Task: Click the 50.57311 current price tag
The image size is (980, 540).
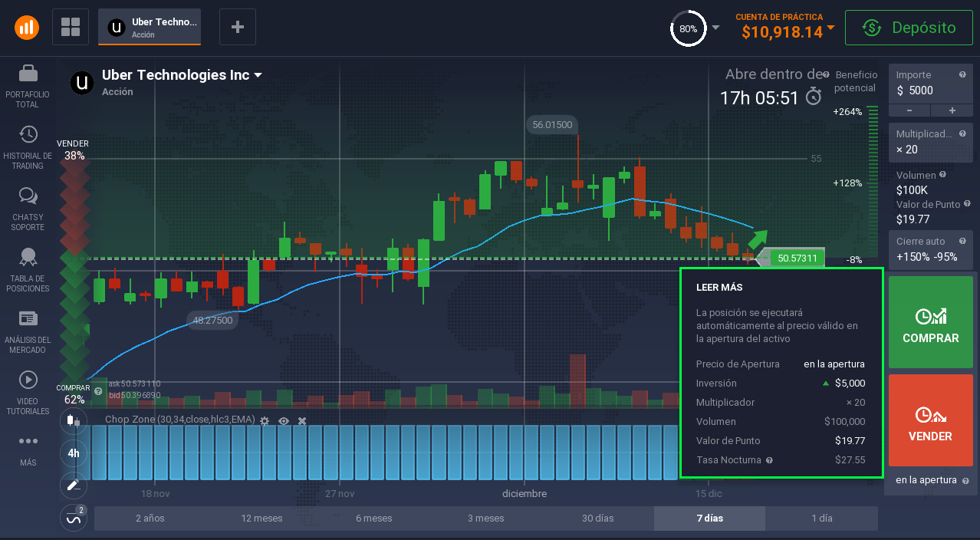Action: coord(797,258)
